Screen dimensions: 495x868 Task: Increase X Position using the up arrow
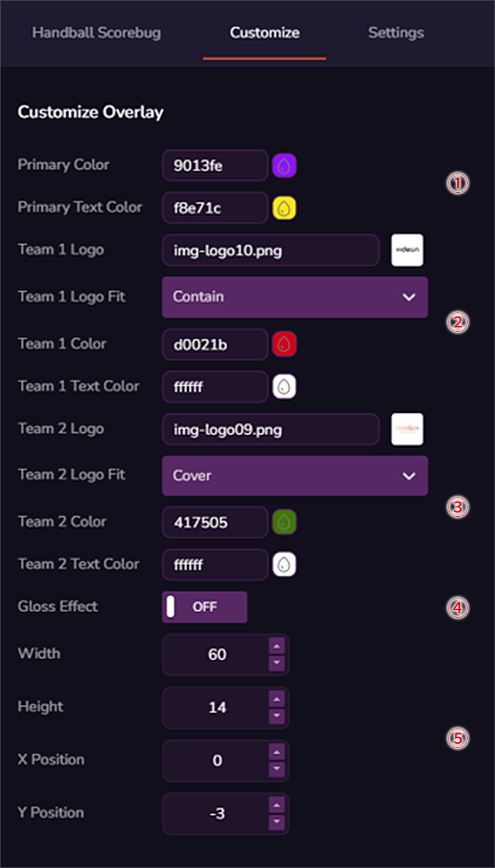[x=277, y=753]
